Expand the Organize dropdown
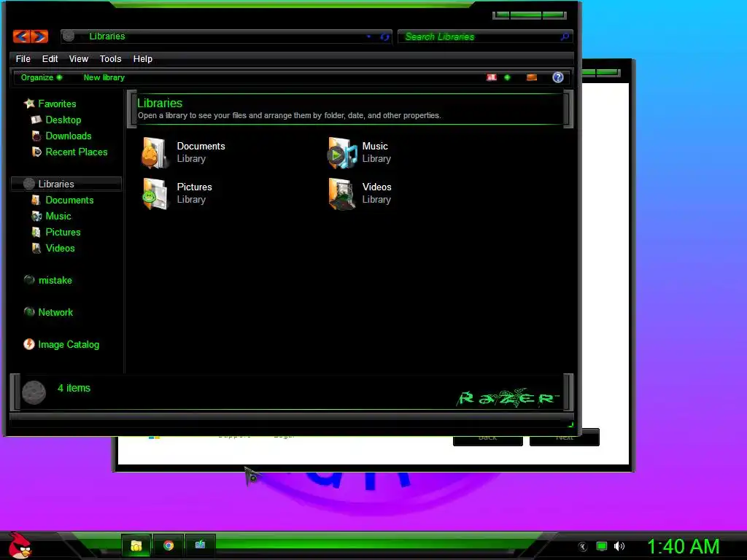This screenshot has height=560, width=747. point(42,77)
